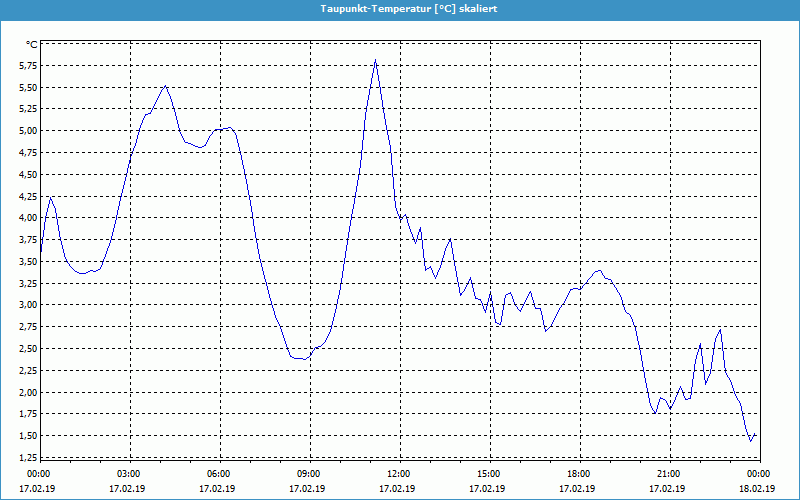
Task: Click the chart title Taupunkt-Temperatur [°C] skaliert
Action: click(400, 8)
